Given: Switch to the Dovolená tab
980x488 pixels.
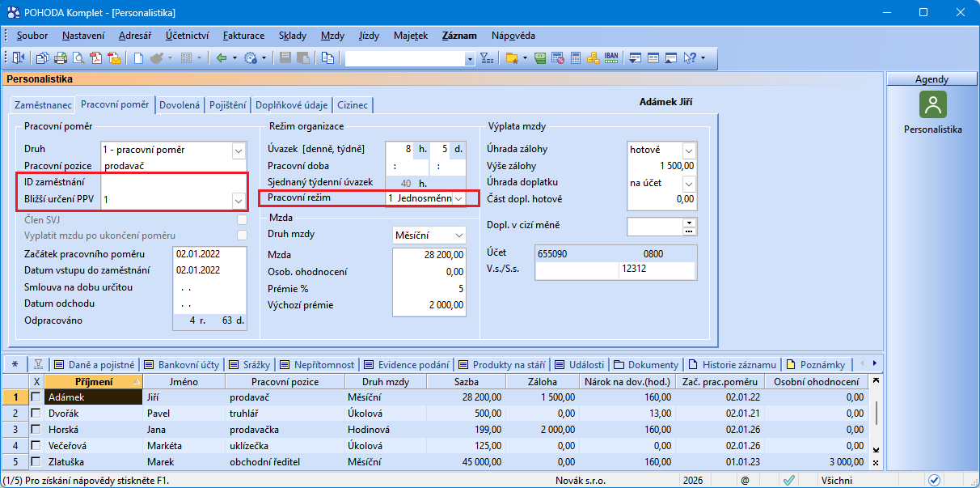Looking at the screenshot, I should 180,105.
